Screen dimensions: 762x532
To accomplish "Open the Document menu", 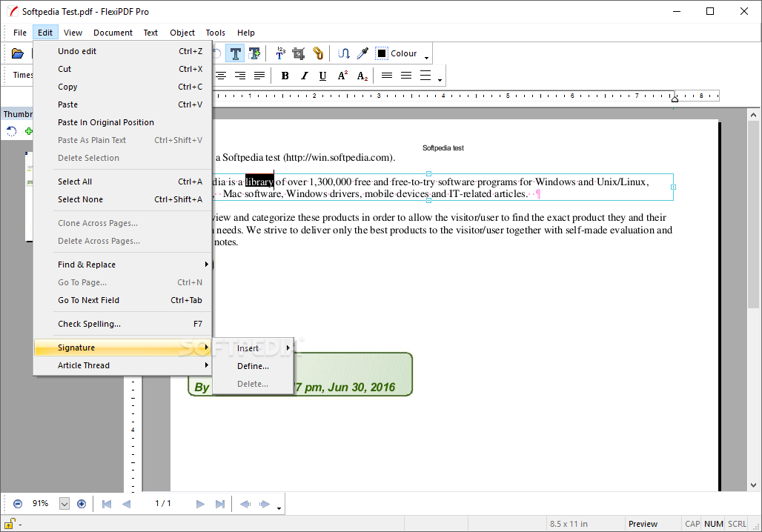I will tap(113, 33).
